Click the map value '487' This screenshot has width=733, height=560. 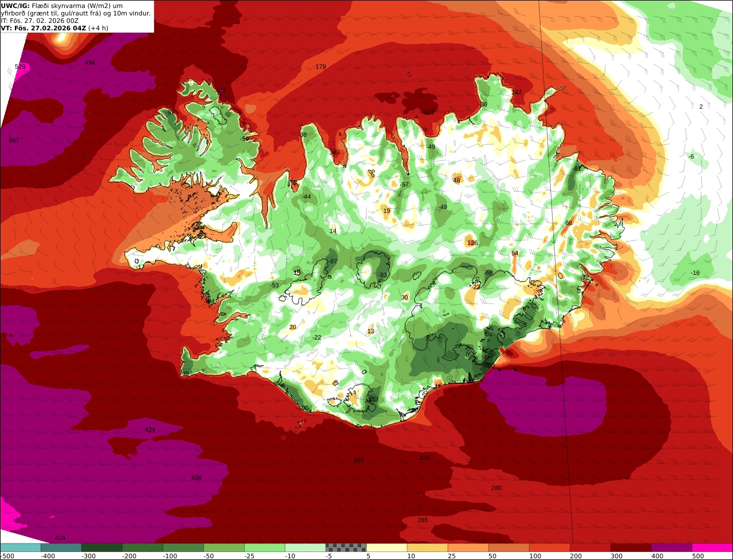point(14,141)
